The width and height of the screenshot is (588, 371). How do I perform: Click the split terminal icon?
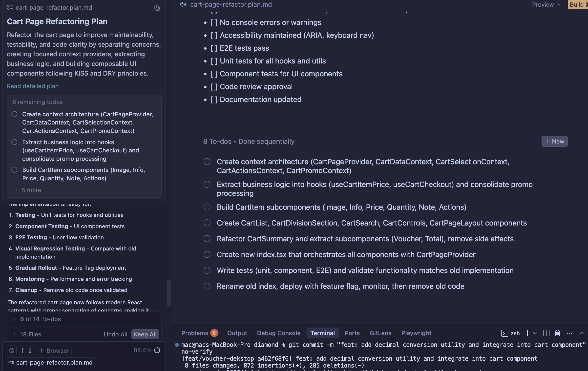pos(546,333)
